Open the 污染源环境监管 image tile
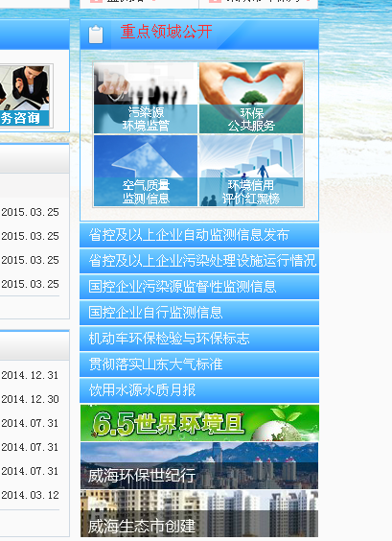Image resolution: width=392 pixels, height=541 pixels. pyautogui.click(x=146, y=98)
